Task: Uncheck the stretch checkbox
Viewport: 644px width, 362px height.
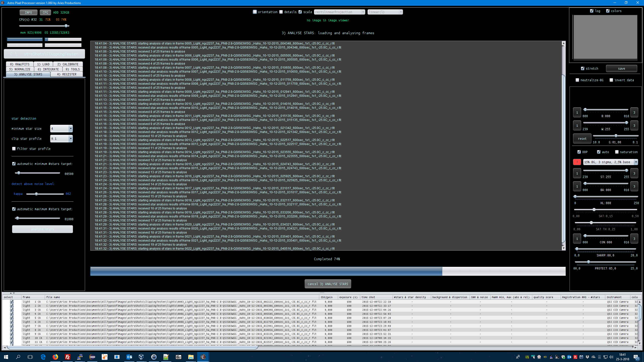Action: click(x=583, y=68)
